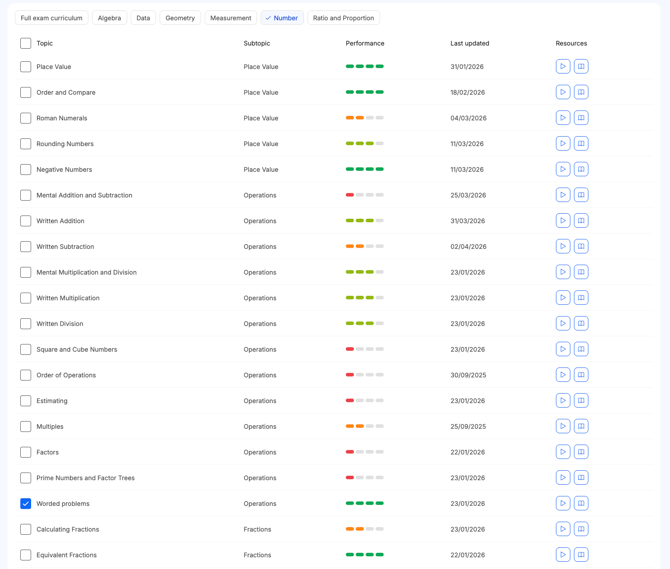The height and width of the screenshot is (569, 670).
Task: Click the Subtopic column header
Action: pyautogui.click(x=257, y=43)
